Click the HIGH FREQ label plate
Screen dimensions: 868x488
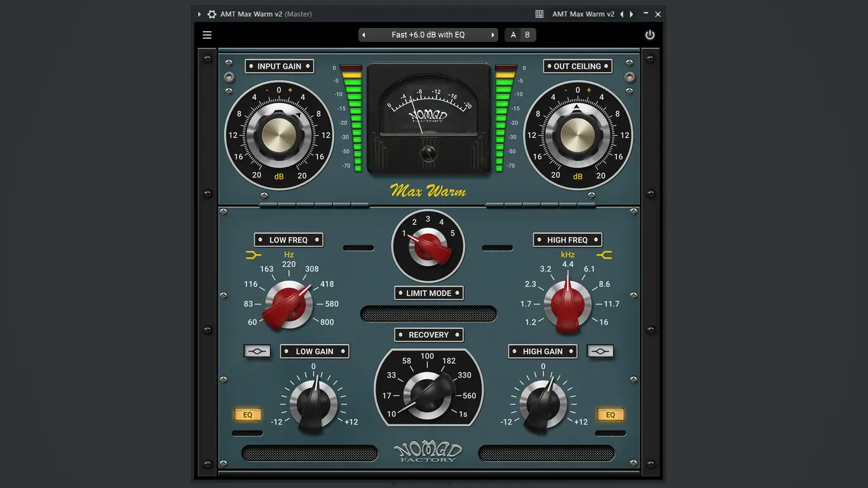[567, 240]
